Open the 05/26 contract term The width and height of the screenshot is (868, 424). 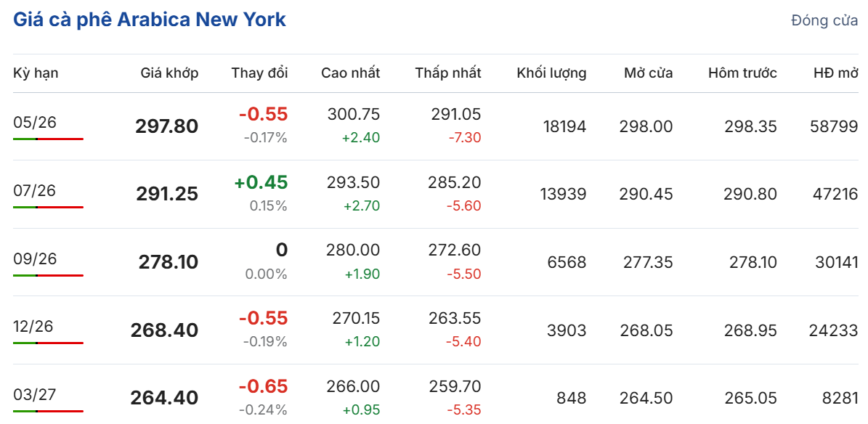tap(34, 122)
